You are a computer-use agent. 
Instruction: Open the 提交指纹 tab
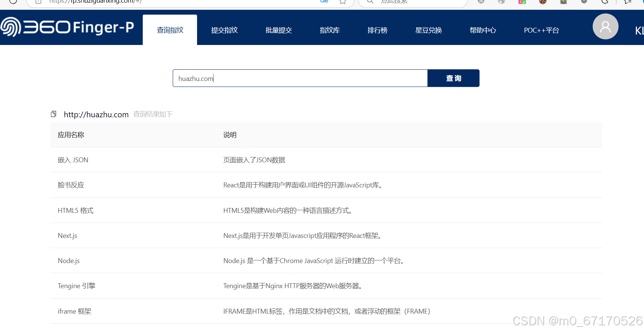(224, 30)
